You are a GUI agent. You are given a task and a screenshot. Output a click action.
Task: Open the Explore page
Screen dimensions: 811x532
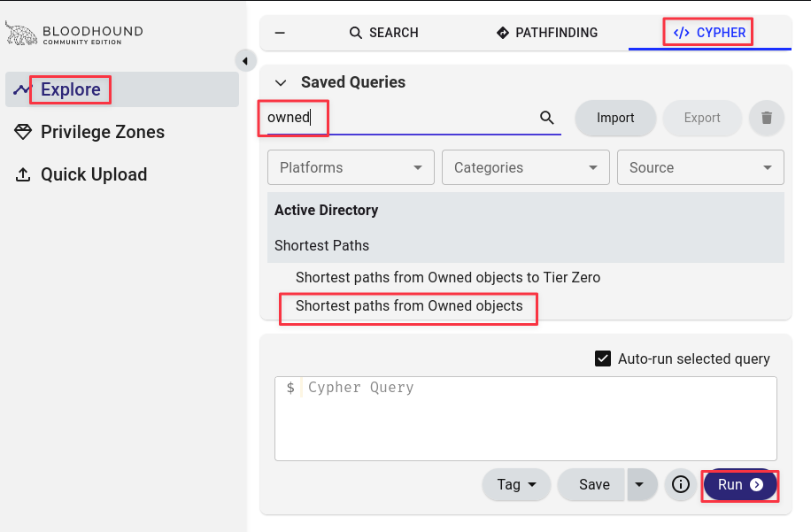[122, 89]
